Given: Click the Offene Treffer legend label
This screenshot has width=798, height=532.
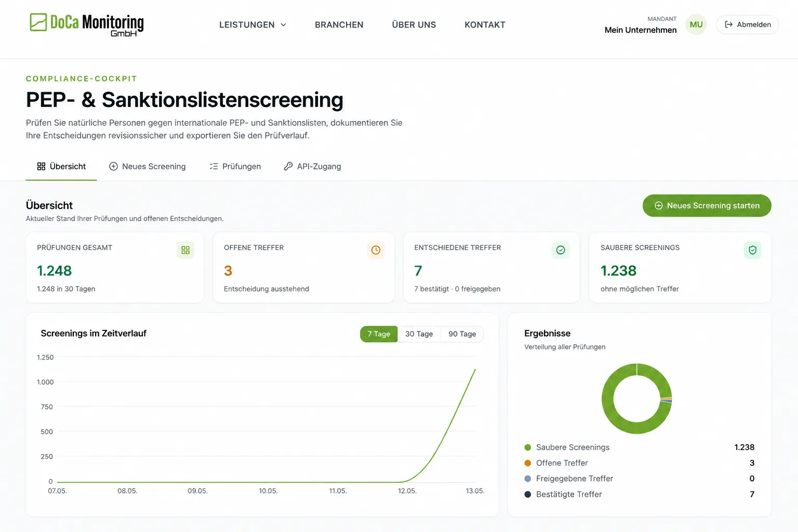Looking at the screenshot, I should click(x=562, y=463).
